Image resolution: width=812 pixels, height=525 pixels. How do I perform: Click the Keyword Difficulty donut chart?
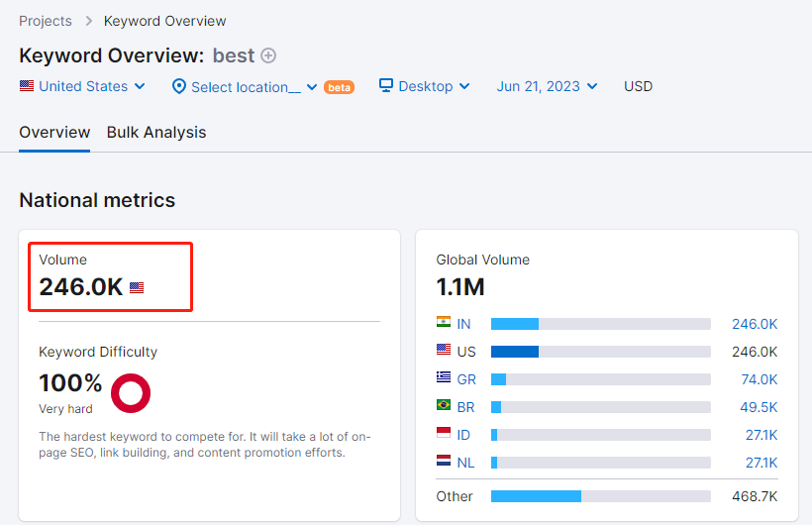(131, 393)
